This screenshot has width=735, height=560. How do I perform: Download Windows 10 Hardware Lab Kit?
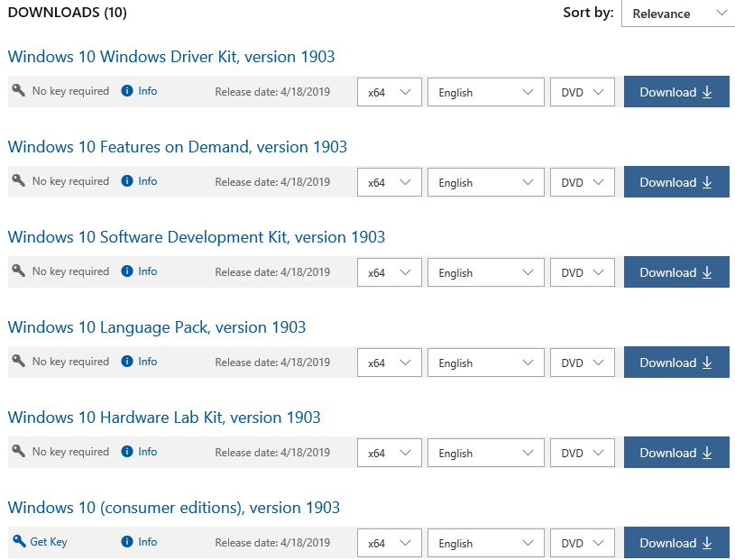tap(675, 453)
